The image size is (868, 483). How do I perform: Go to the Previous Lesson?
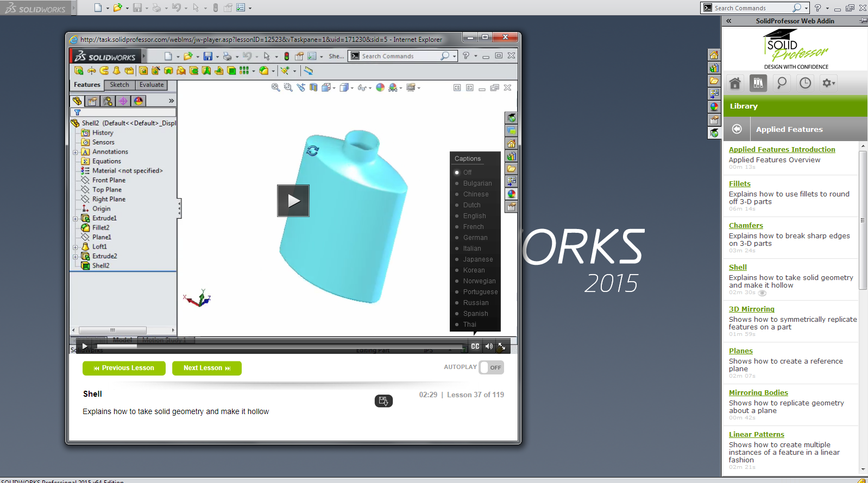(123, 368)
